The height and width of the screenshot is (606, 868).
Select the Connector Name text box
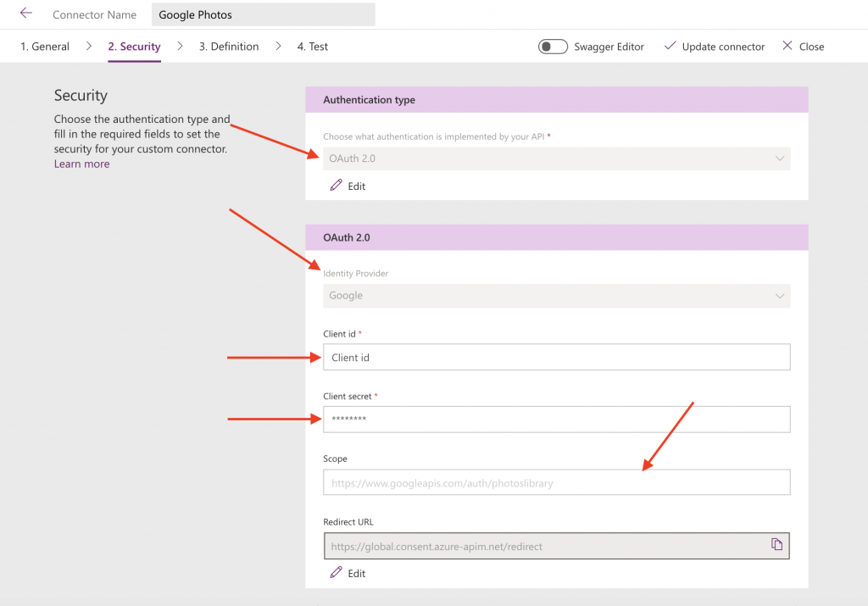tap(263, 14)
